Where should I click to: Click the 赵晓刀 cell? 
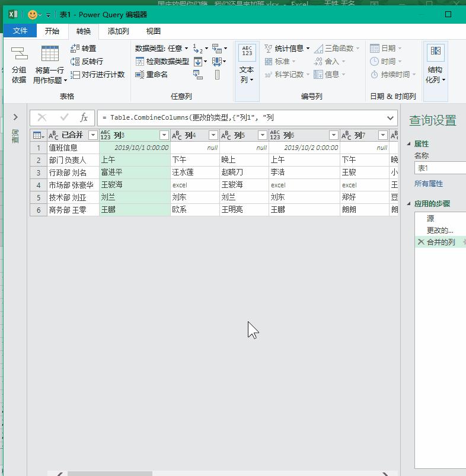point(244,172)
